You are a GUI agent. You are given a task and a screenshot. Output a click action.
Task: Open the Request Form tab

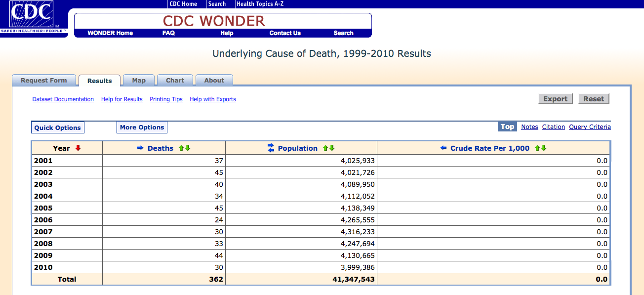[44, 80]
